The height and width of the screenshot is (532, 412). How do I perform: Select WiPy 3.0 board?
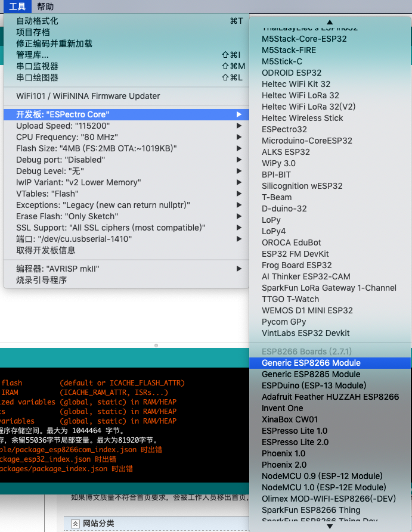330,163
